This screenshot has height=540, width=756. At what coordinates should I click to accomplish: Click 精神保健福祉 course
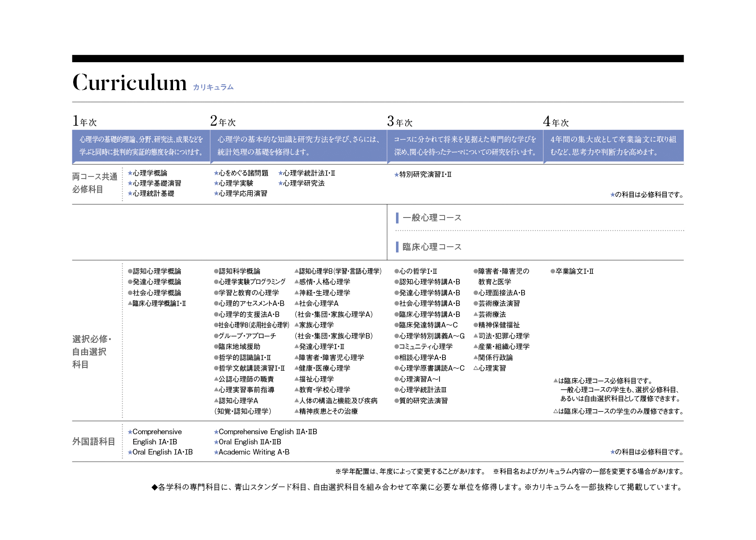497,325
